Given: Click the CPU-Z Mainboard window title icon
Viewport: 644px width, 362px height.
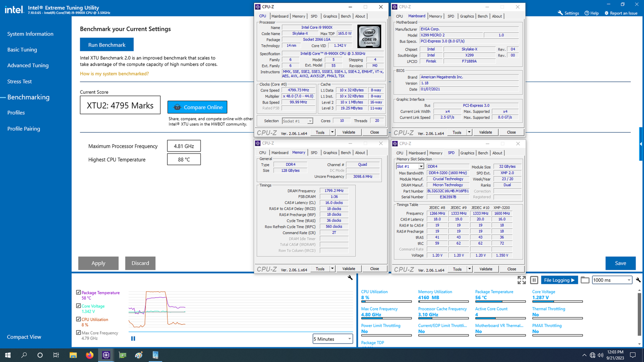Looking at the screenshot, I should tap(395, 7).
